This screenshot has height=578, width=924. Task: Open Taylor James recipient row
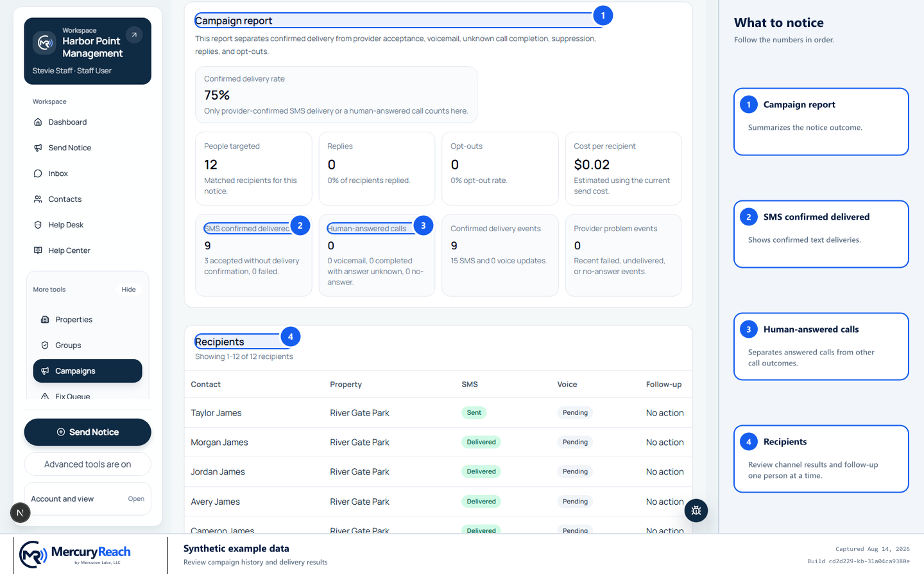(x=438, y=413)
